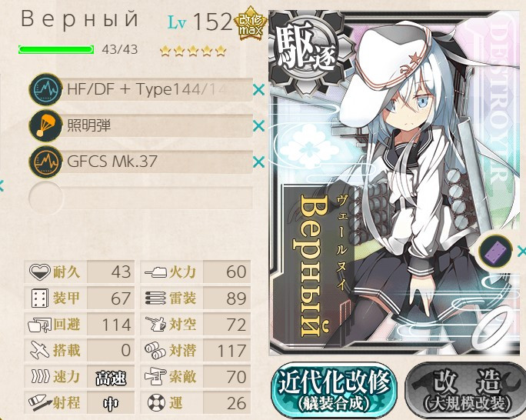
Task: Remove the expansion slot item
Action: (x=521, y=251)
